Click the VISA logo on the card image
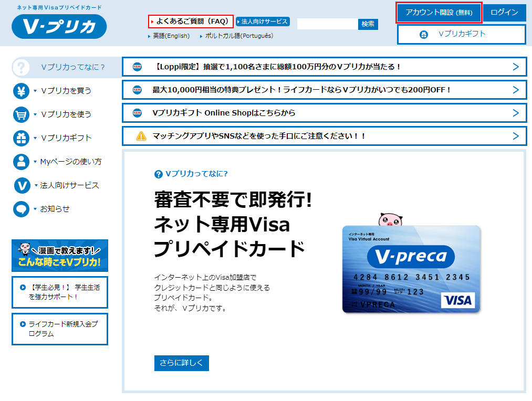This screenshot has height=401, width=532. (458, 300)
